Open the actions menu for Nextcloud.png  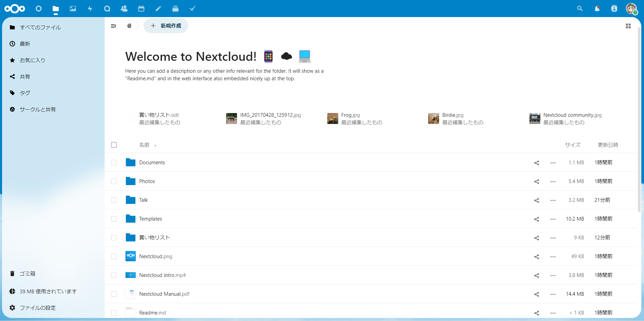pos(553,257)
